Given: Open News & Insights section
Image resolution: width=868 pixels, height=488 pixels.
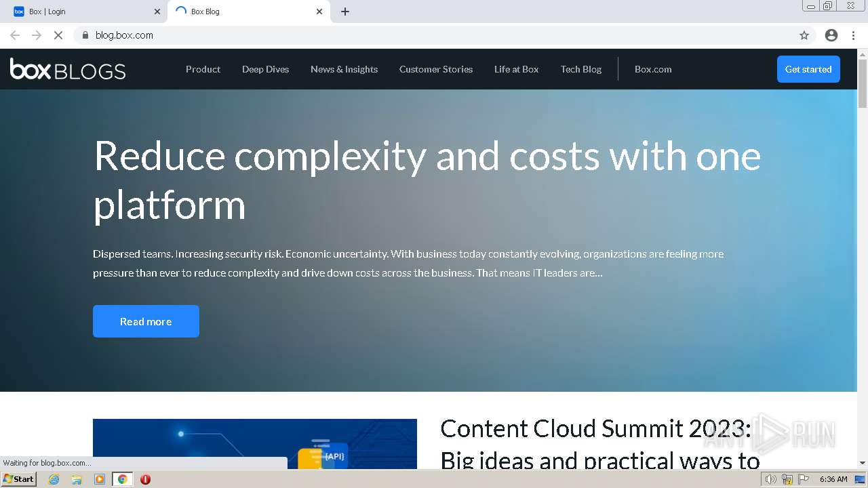Looking at the screenshot, I should 344,69.
